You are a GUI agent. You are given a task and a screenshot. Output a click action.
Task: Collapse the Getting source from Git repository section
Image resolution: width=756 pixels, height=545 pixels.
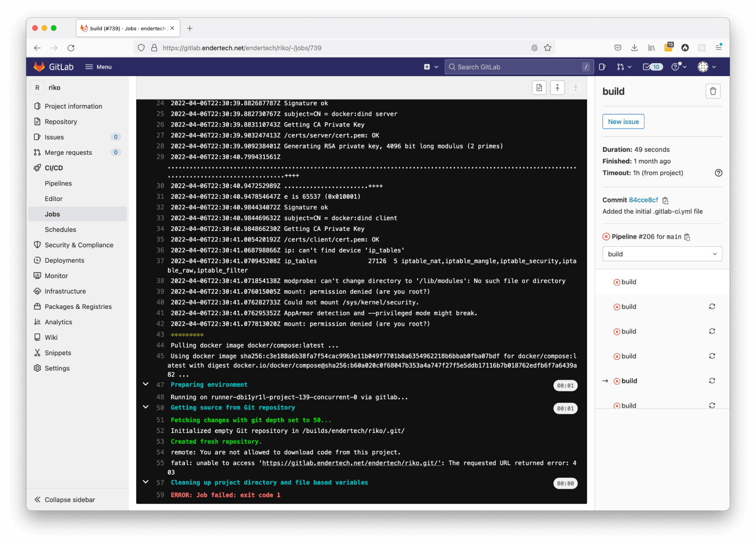click(x=146, y=407)
